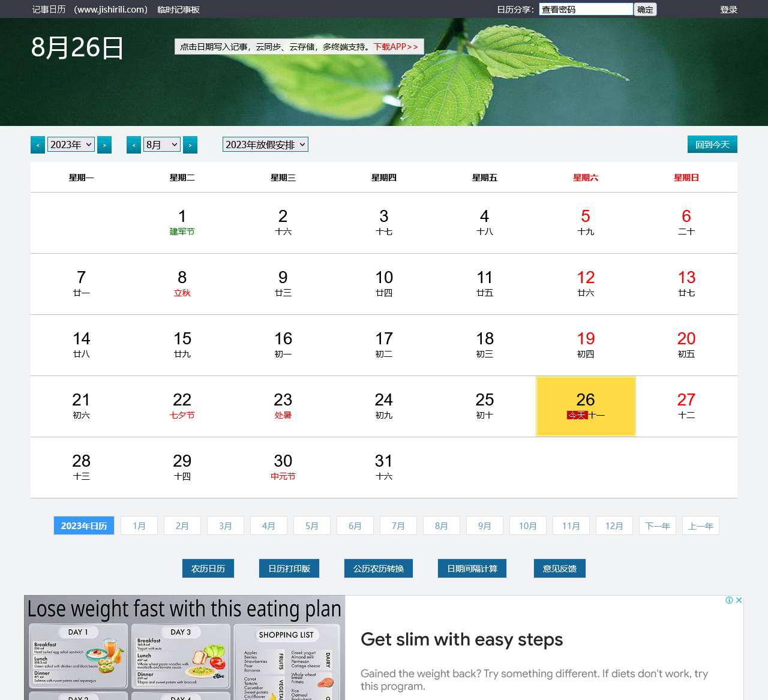Image resolution: width=768 pixels, height=700 pixels.
Task: Open the 8月 month dropdown selector
Action: [x=162, y=145]
